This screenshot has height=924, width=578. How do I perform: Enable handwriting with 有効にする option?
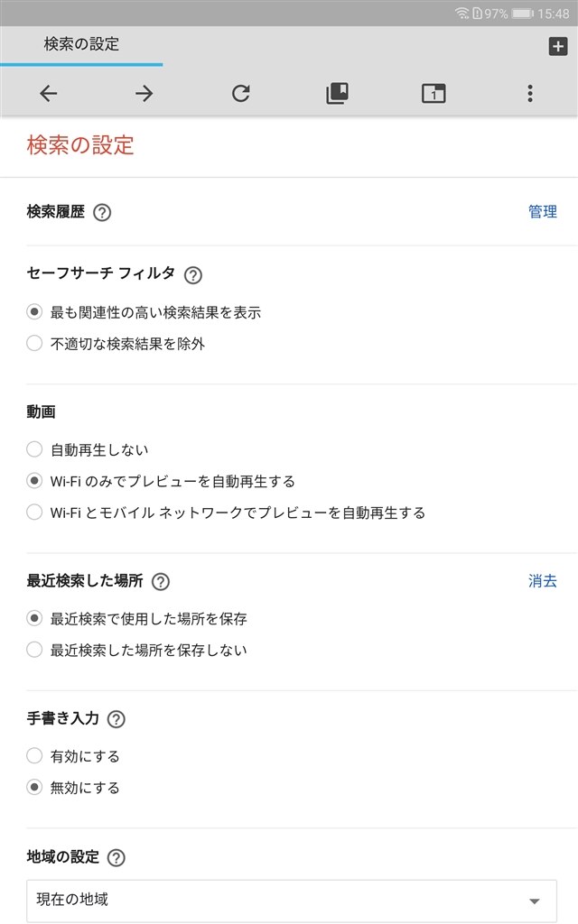click(34, 756)
